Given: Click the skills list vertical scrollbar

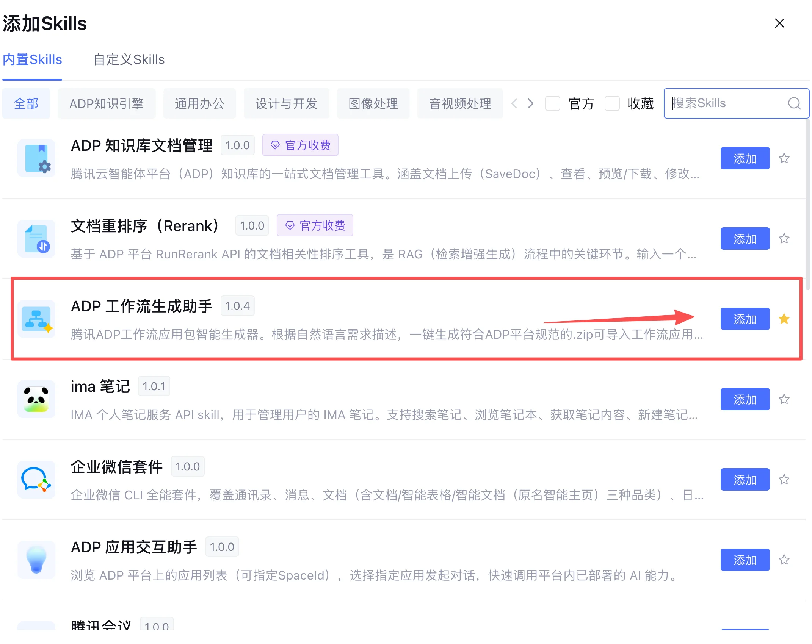Looking at the screenshot, I should coord(807,205).
